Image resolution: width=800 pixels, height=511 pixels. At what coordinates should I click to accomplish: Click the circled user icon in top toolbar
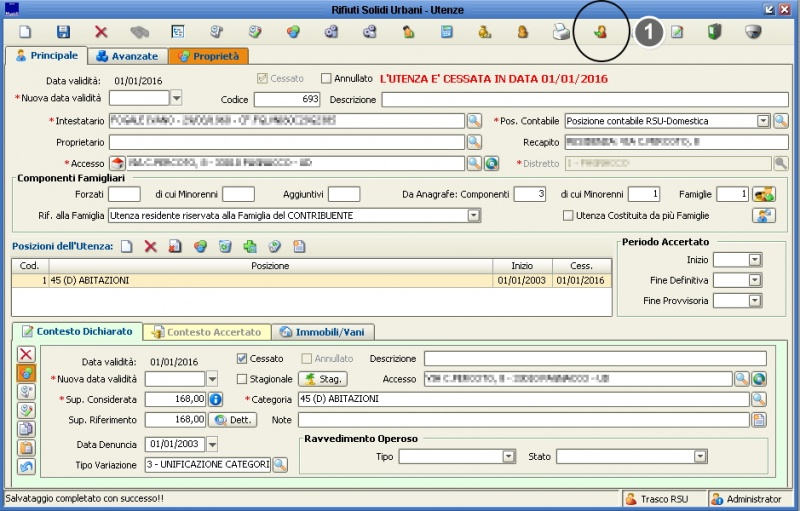point(600,32)
